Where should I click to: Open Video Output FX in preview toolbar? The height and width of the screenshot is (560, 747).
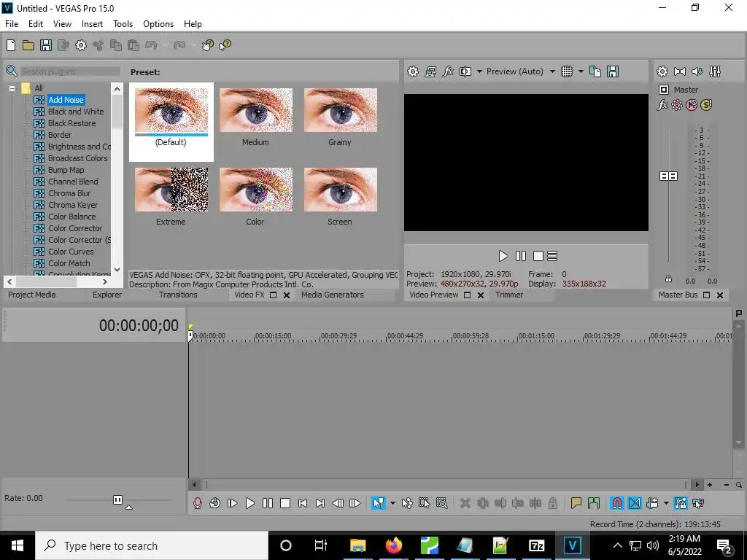click(x=448, y=71)
